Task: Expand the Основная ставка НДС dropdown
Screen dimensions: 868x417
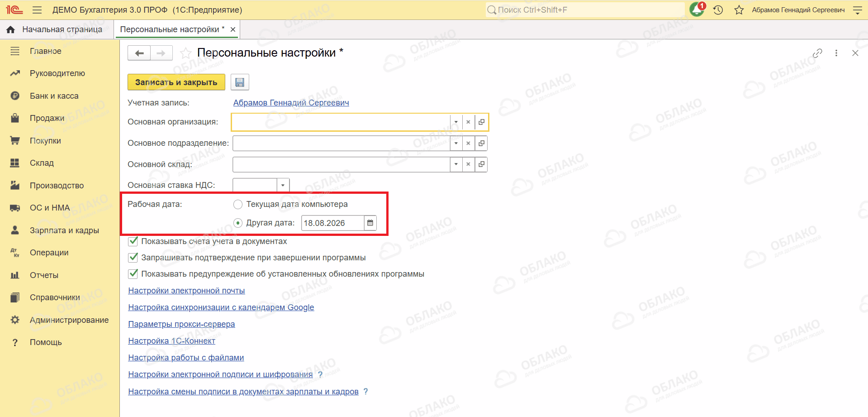Action: click(283, 185)
